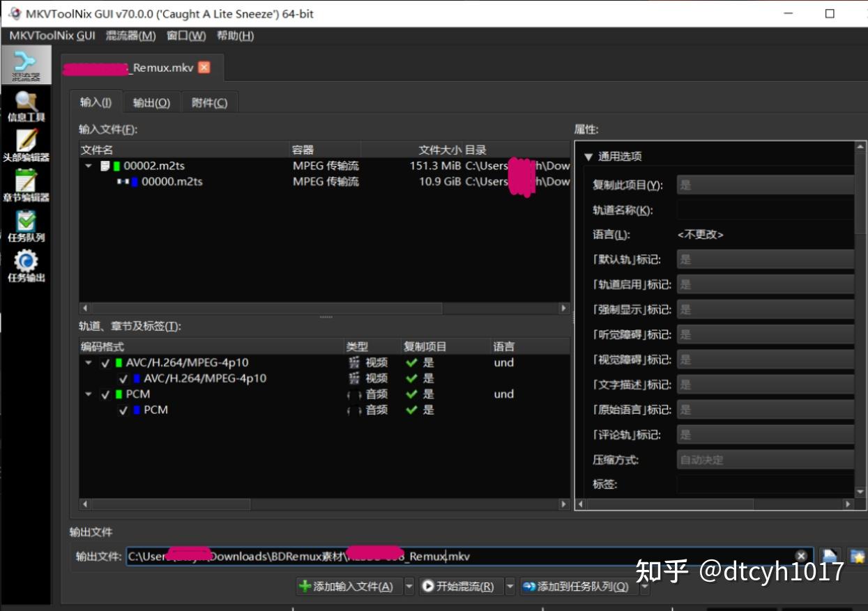The width and height of the screenshot is (868, 611).
Task: Click the 标签 input field
Action: coord(766,484)
